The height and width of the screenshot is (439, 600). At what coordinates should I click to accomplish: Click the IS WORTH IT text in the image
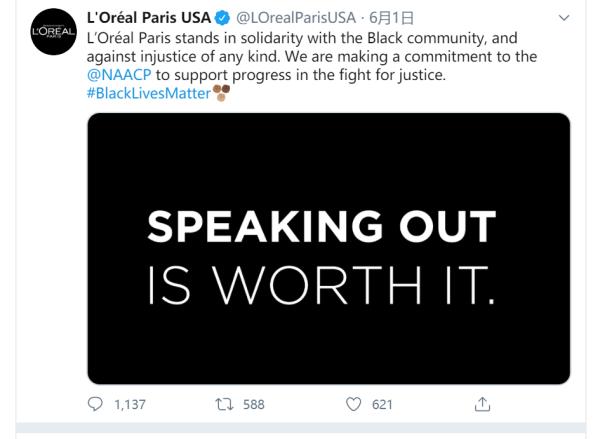(321, 285)
